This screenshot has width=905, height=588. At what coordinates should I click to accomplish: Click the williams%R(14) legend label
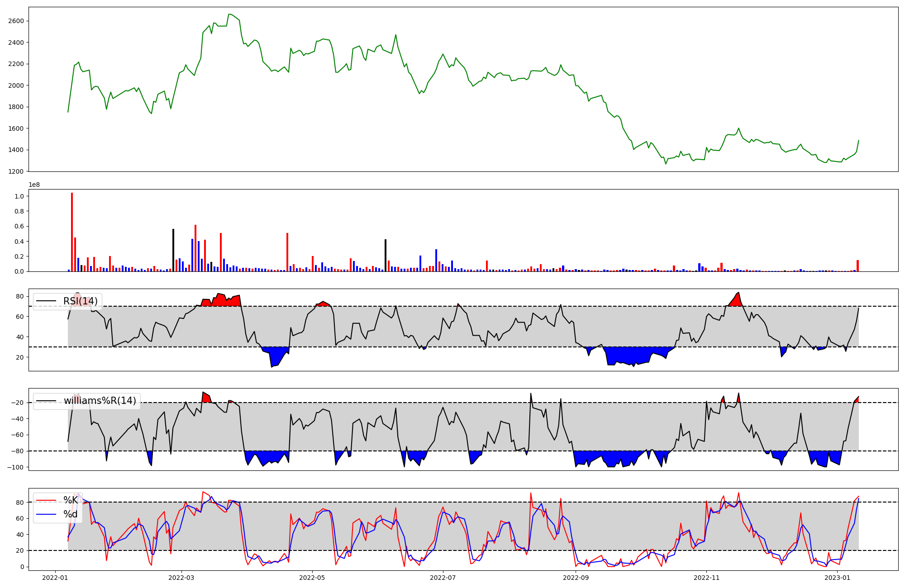pyautogui.click(x=100, y=401)
